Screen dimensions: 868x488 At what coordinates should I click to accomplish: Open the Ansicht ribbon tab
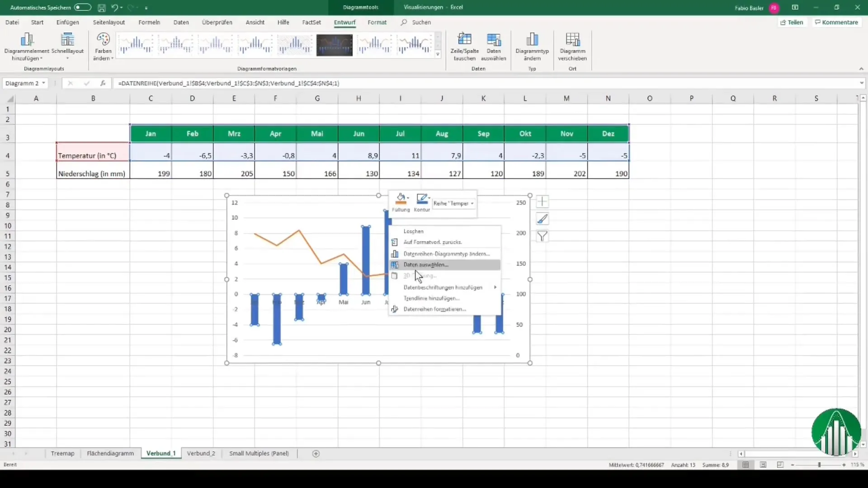click(255, 22)
